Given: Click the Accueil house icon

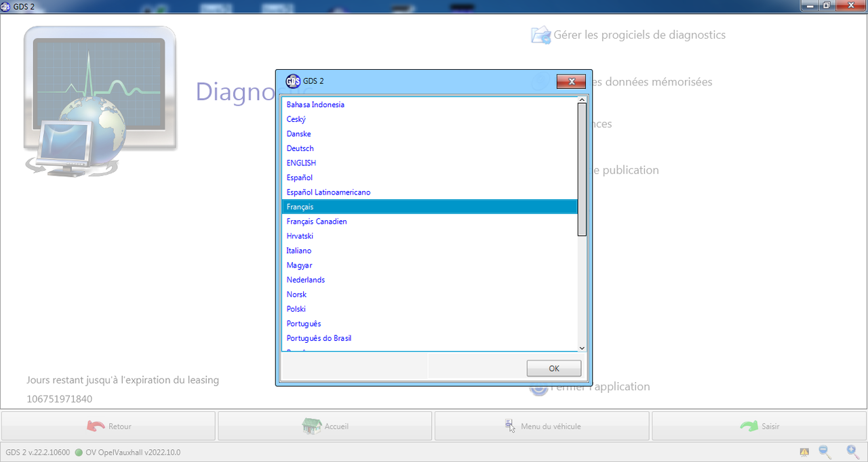Looking at the screenshot, I should pos(311,426).
